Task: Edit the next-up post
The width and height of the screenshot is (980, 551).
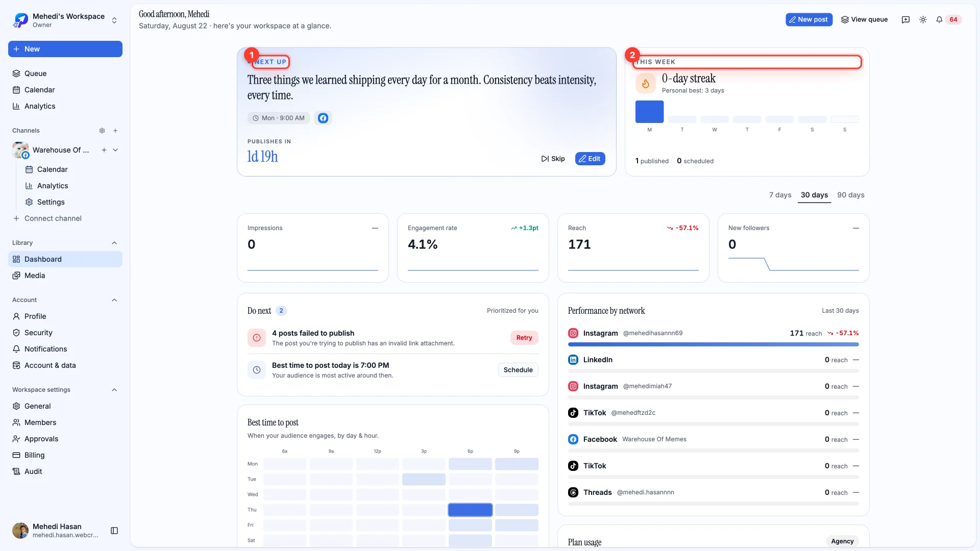Action: pyautogui.click(x=590, y=159)
